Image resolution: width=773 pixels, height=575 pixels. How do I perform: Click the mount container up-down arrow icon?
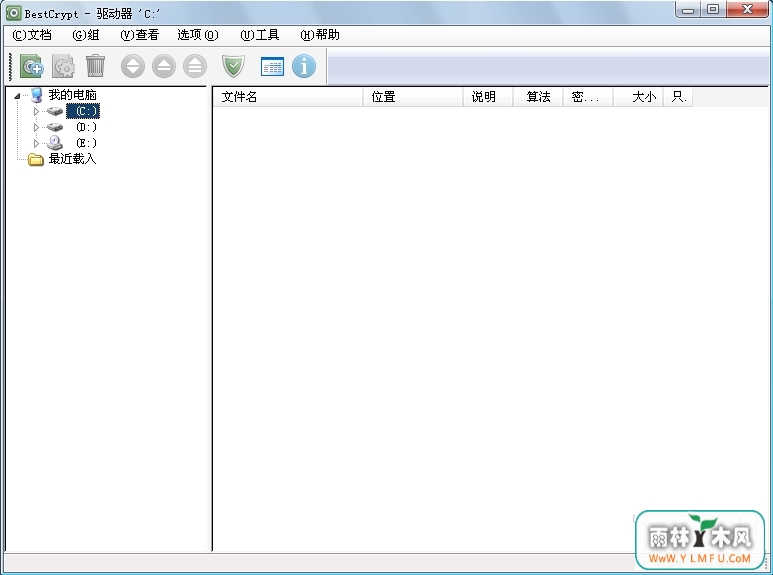pos(133,66)
